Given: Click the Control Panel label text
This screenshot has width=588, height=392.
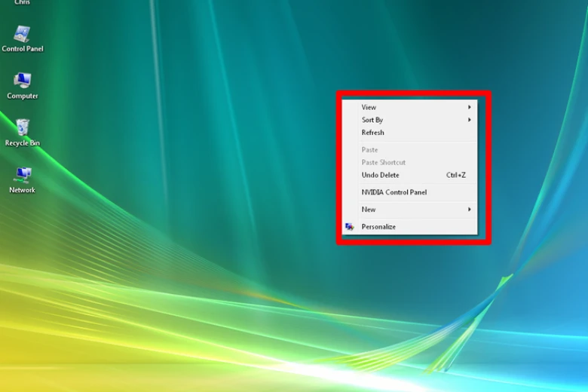Looking at the screenshot, I should (23, 49).
